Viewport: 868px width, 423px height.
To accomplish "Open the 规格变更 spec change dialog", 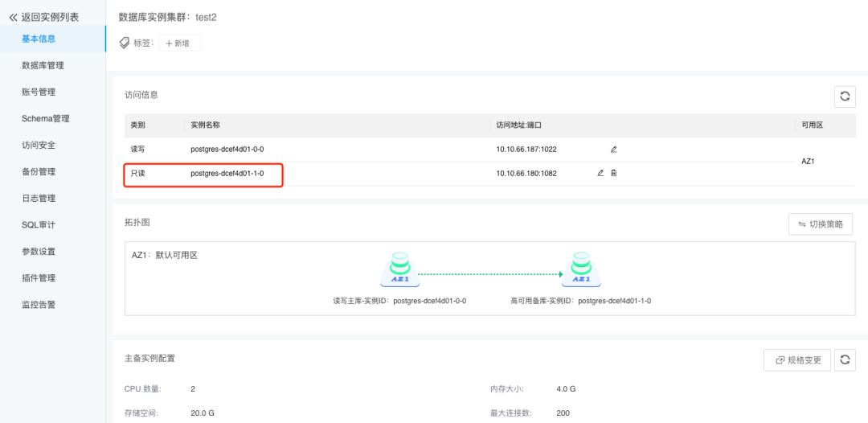I will point(797,360).
